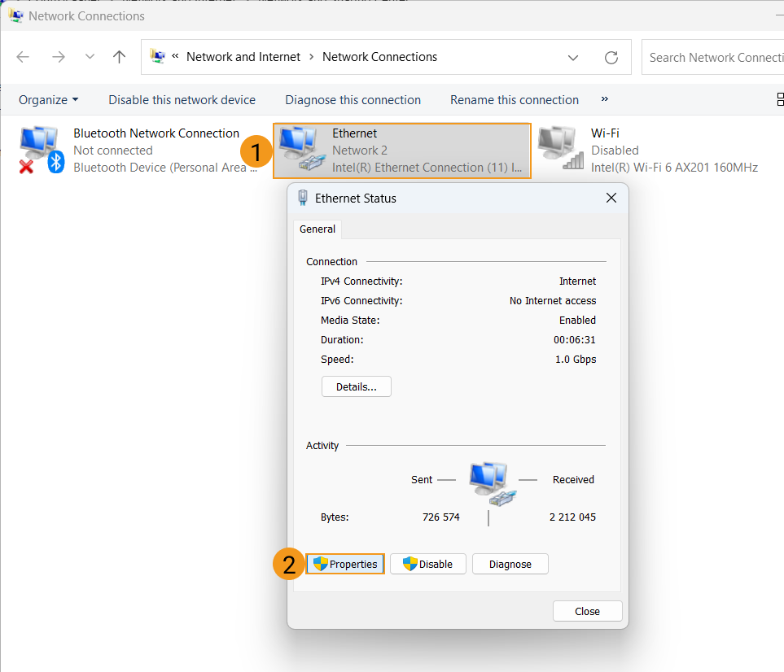Image resolution: width=784 pixels, height=672 pixels.
Task: Open recent locations chevron
Action: tap(90, 56)
